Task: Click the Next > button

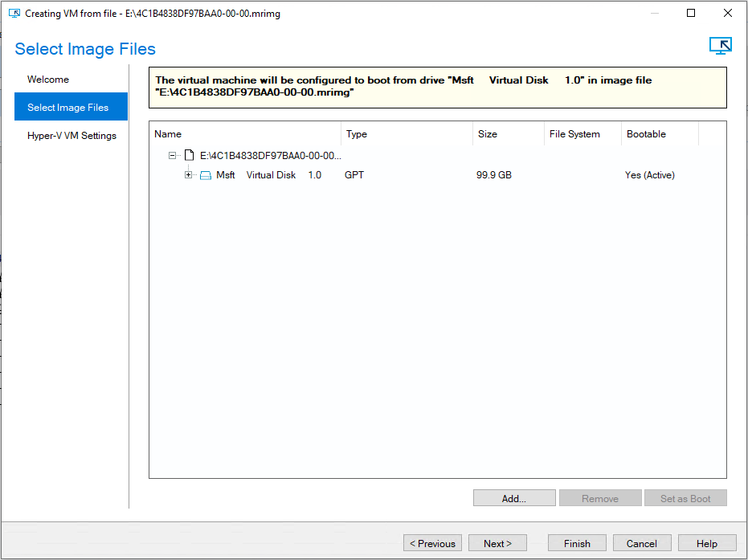Action: [x=497, y=544]
